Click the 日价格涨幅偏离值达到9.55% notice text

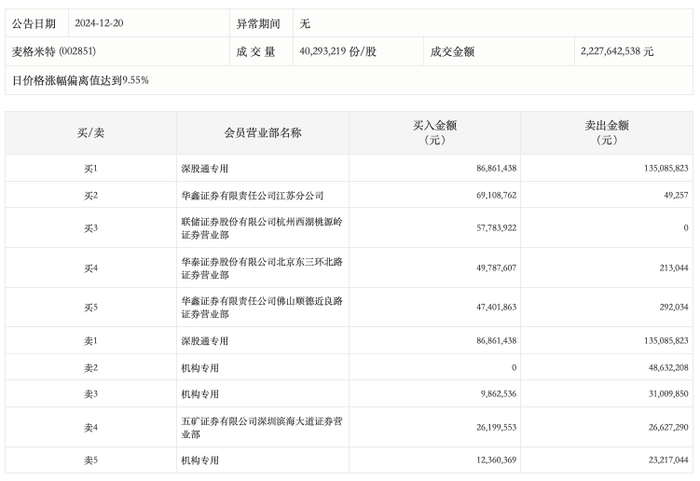tap(80, 80)
